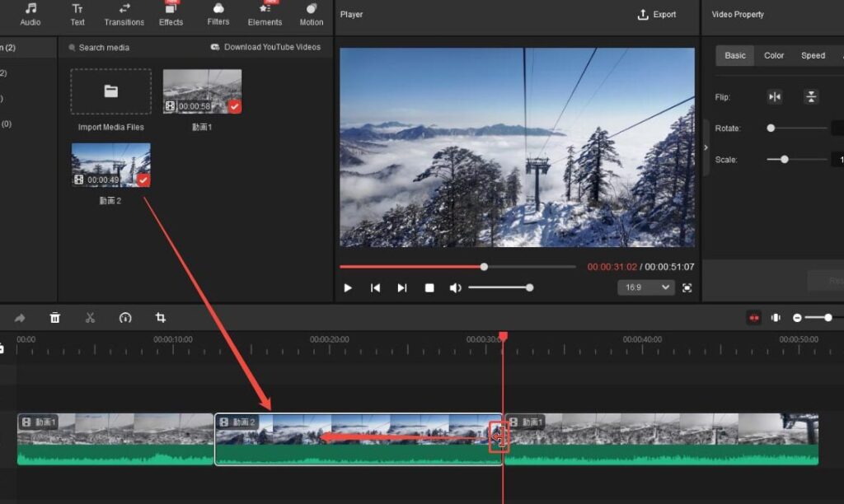Delete the selected clip with trash icon
Viewport: 844px width, 504px height.
click(55, 318)
